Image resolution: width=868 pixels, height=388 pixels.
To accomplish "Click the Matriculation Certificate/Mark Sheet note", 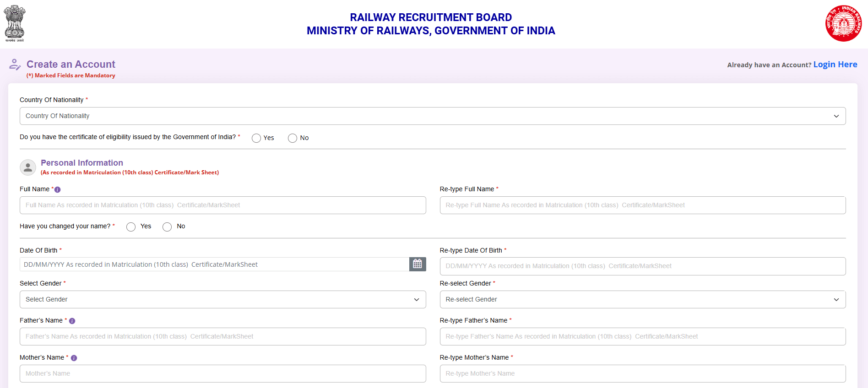I will point(130,173).
